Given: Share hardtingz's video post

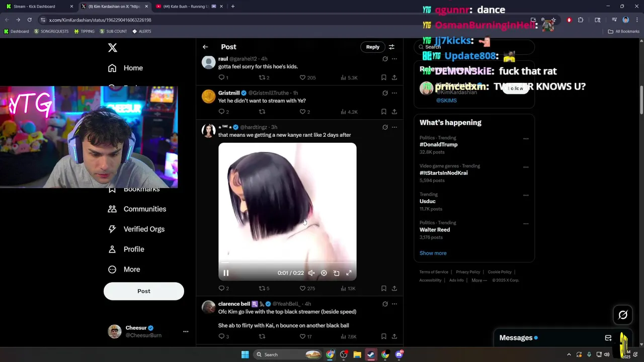Looking at the screenshot, I should [x=394, y=289].
